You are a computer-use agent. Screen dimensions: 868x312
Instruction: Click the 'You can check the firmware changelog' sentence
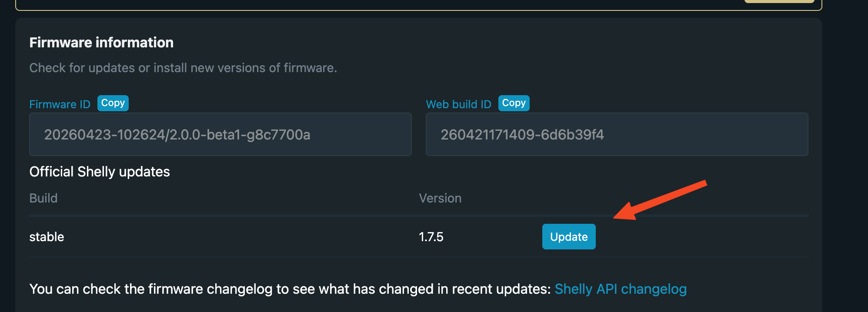pos(290,289)
